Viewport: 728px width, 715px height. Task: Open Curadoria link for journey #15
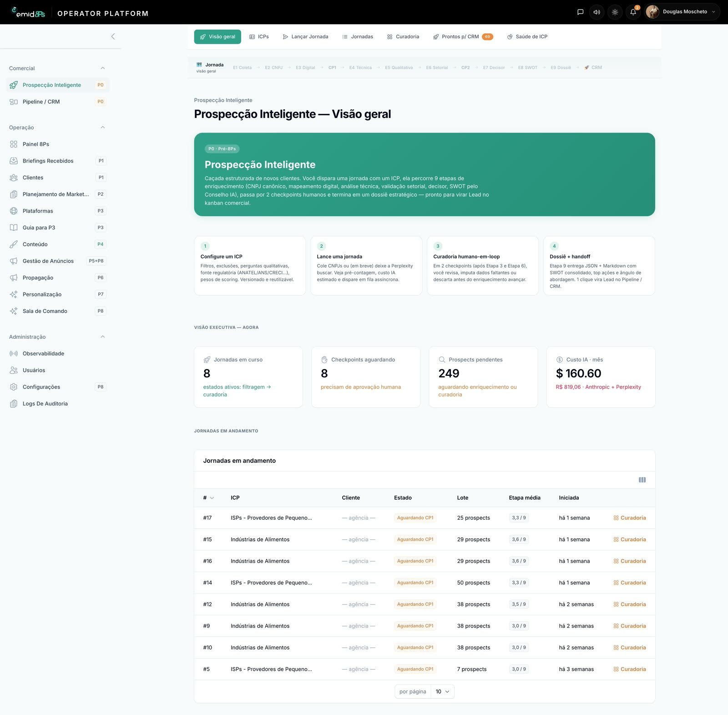pos(629,540)
